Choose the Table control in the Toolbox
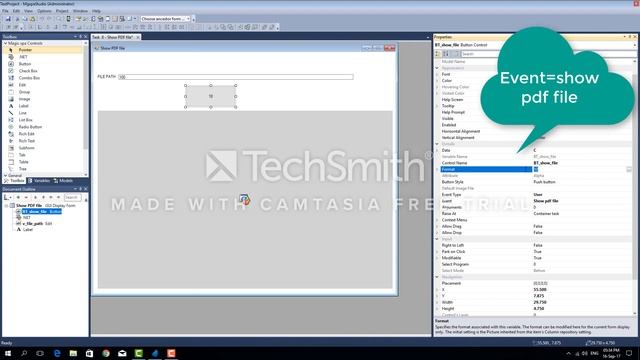The width and height of the screenshot is (640, 360). pos(23,162)
